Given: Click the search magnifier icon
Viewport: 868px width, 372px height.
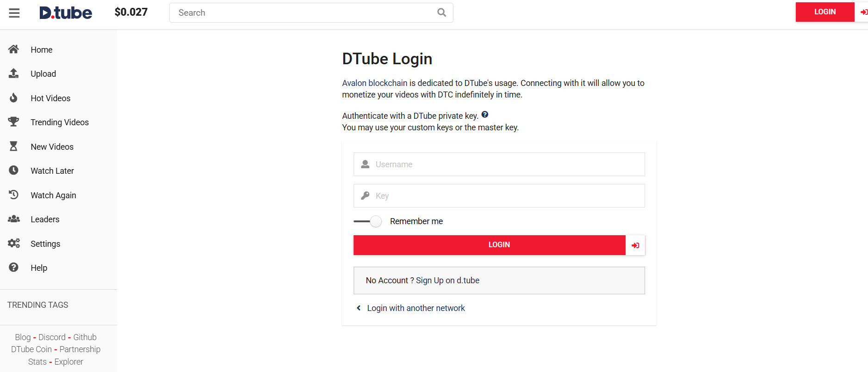Looking at the screenshot, I should point(442,12).
